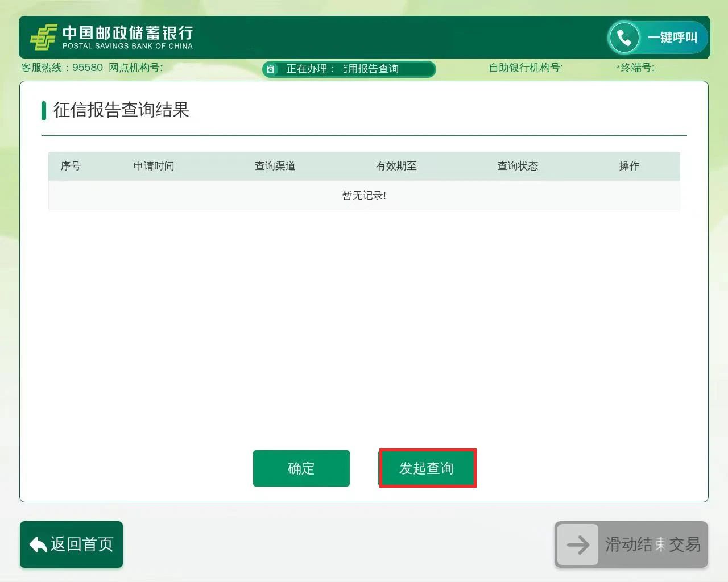Screen dimensions: 728x582
Task: Tap the 返回首页 text label
Action: pos(82,544)
